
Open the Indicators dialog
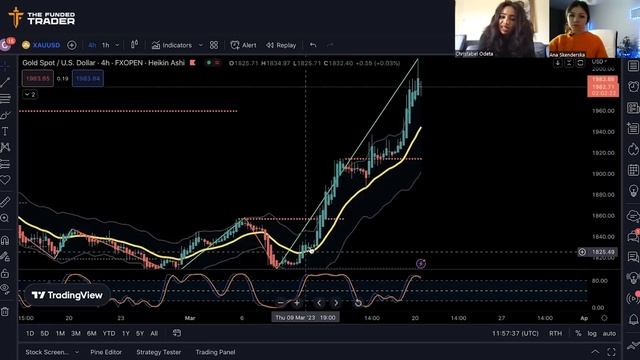tap(172, 45)
